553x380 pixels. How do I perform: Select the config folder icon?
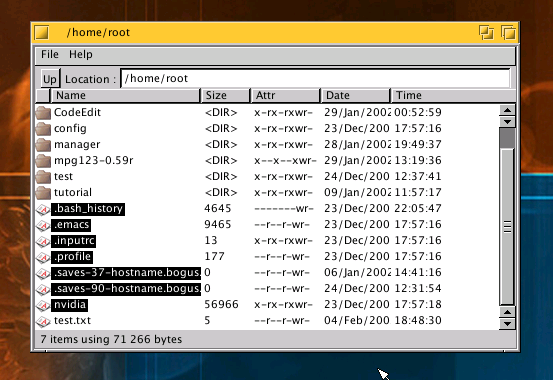point(43,128)
